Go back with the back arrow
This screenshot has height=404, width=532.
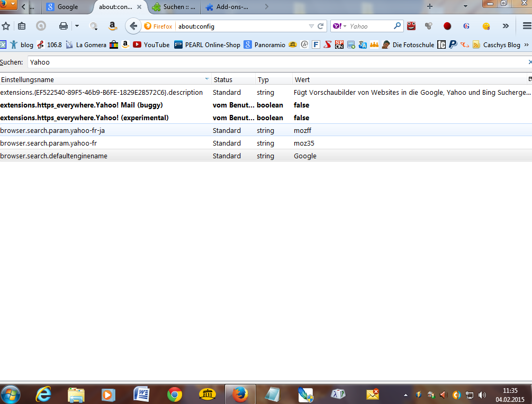133,26
